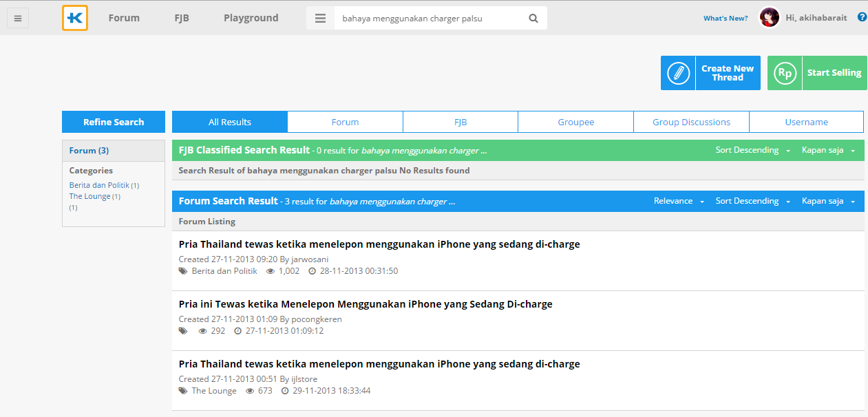Filter by The Lounge category in sidebar

tap(90, 196)
